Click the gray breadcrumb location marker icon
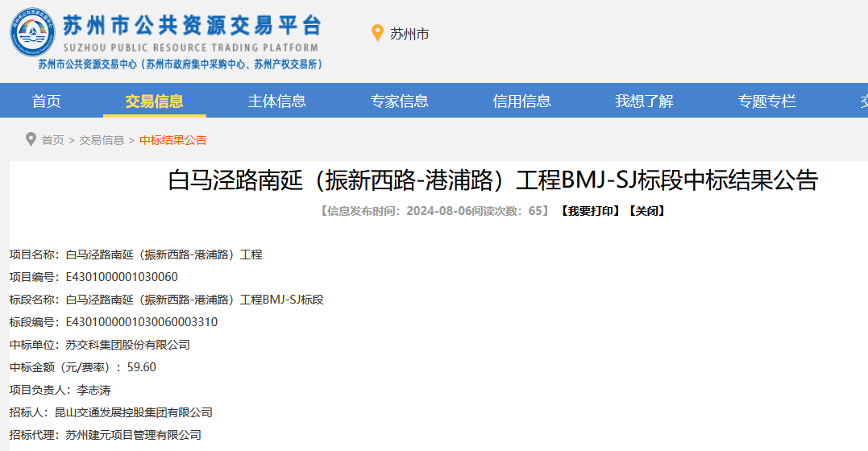The width and height of the screenshot is (868, 451). click(x=31, y=139)
